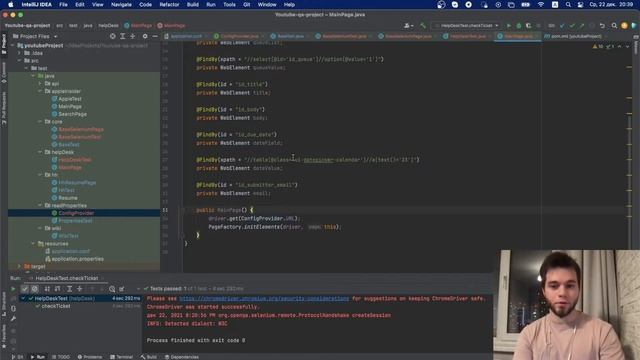Click warnings count indicator in editor corner
This screenshot has width=640, height=360.
(x=598, y=47)
